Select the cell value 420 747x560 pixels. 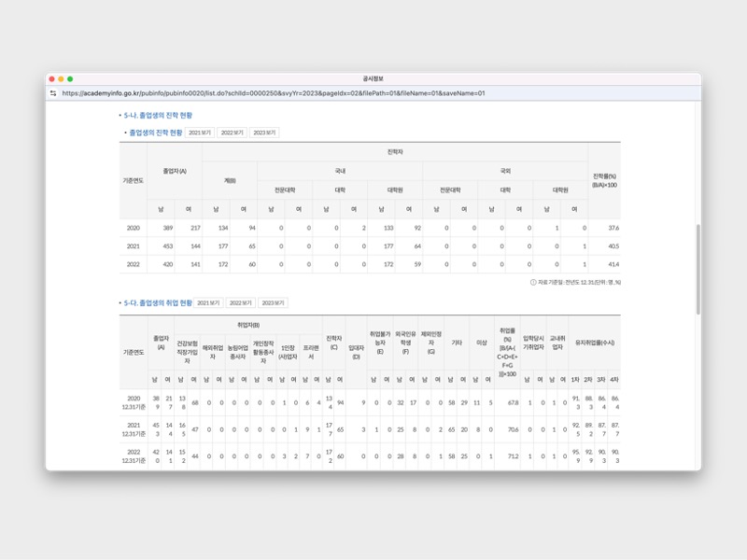[x=168, y=264]
